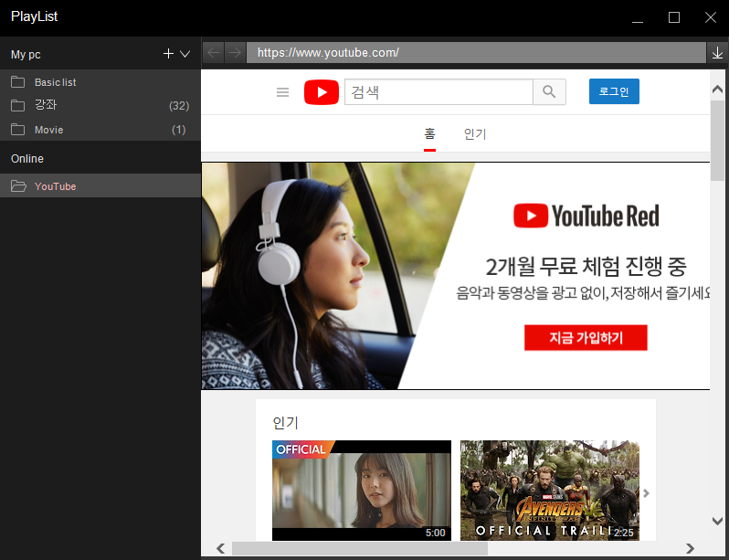This screenshot has height=560, width=729.
Task: Click the folder icon next to Movie
Action: pyautogui.click(x=18, y=130)
